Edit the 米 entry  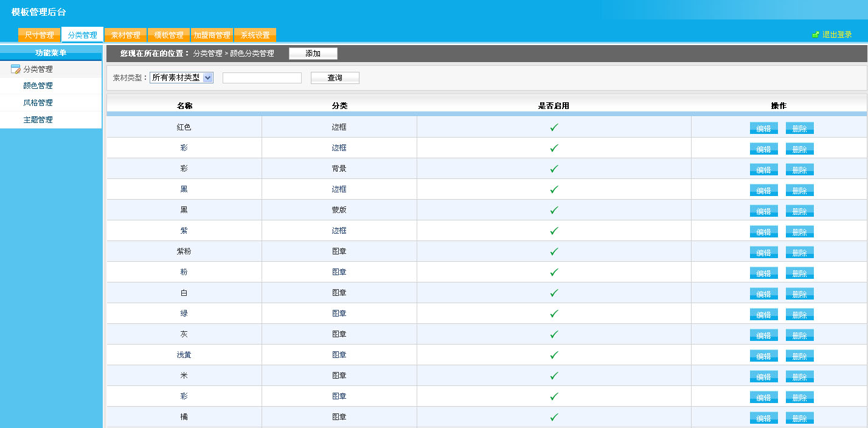coord(764,377)
